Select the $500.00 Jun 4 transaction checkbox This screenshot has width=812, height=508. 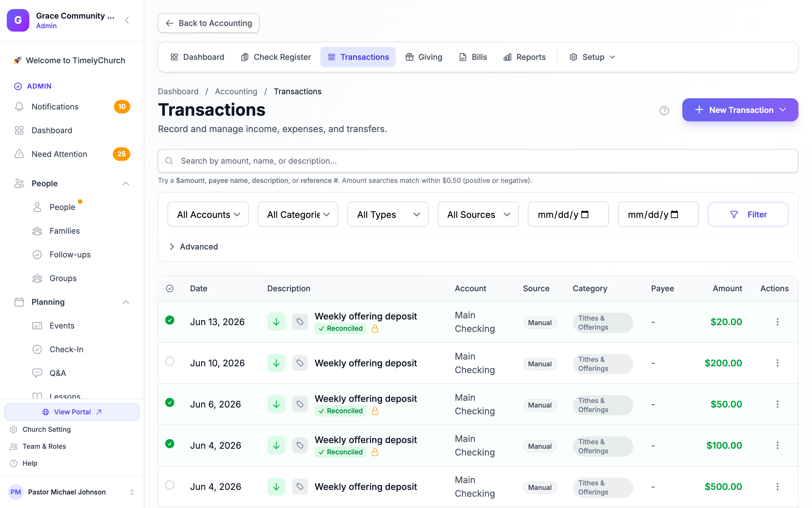[170, 485]
